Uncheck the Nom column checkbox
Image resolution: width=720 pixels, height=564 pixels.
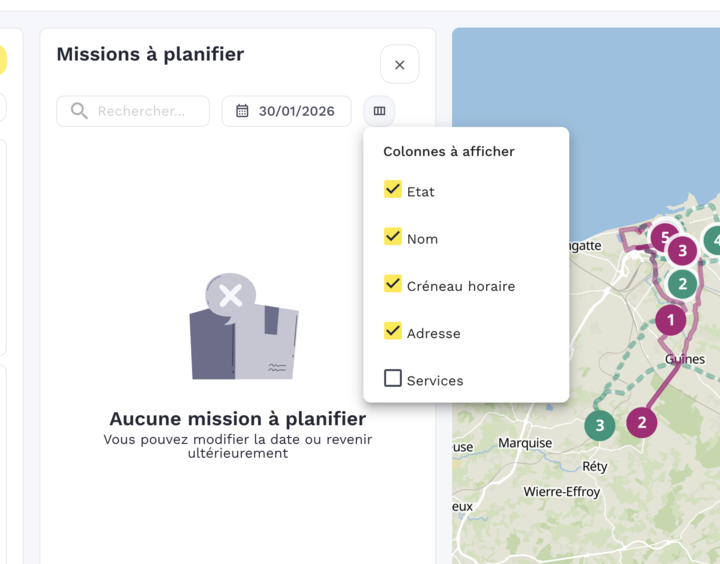tap(393, 237)
